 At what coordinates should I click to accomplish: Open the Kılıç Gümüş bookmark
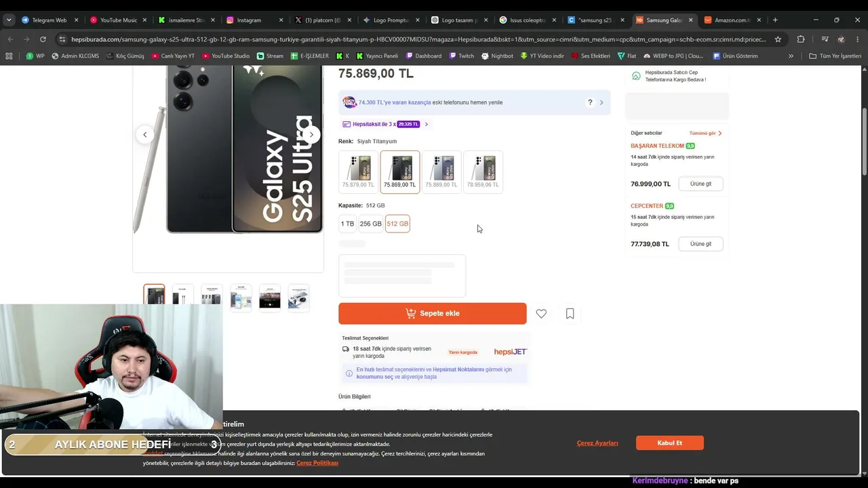tap(125, 56)
